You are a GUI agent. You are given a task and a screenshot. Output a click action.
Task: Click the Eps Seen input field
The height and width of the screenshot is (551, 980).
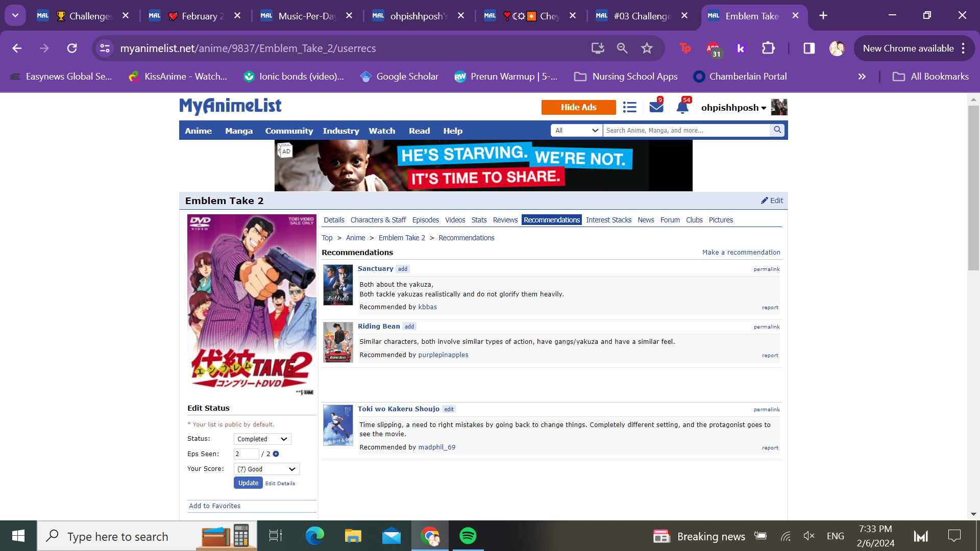[246, 454]
